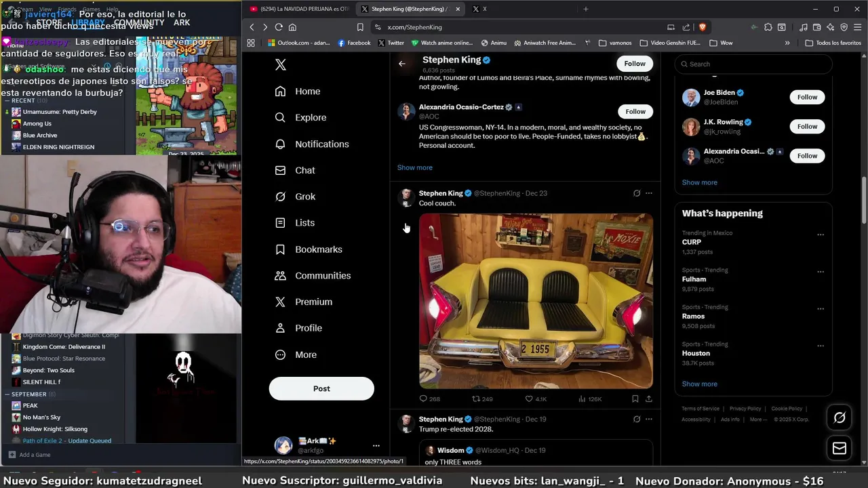Open Grok explain on Dec 23 post
This screenshot has height=488, width=868.
point(637,193)
